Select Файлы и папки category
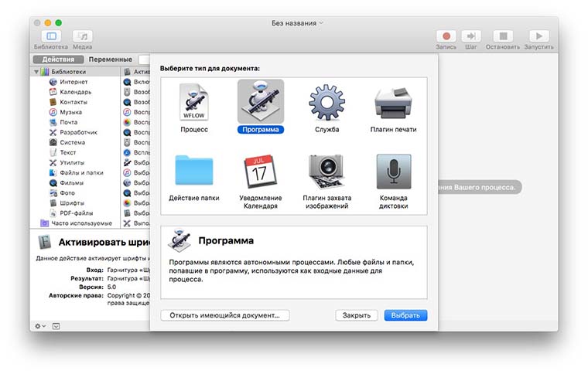This screenshot has height=374, width=588. [81, 172]
